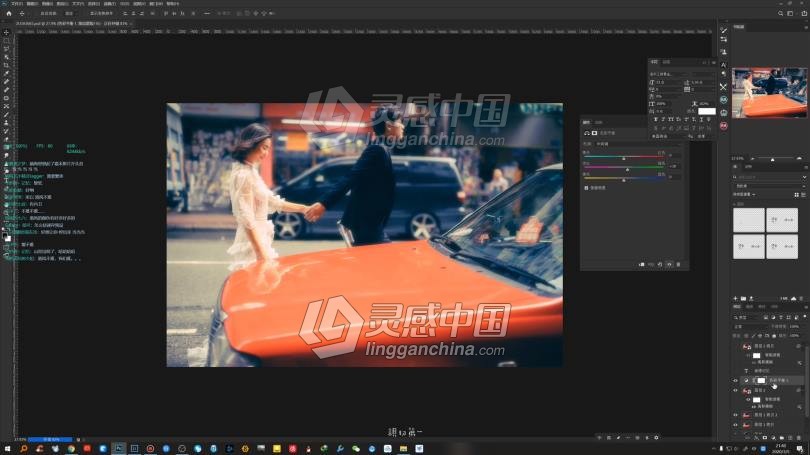Click the new adjustment layer icon in Layers panel

click(773, 438)
